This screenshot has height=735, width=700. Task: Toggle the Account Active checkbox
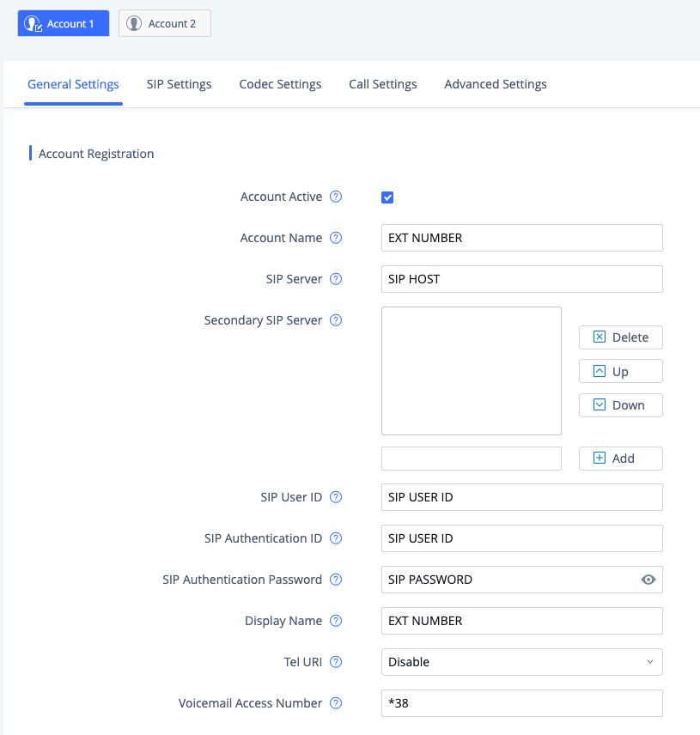387,197
